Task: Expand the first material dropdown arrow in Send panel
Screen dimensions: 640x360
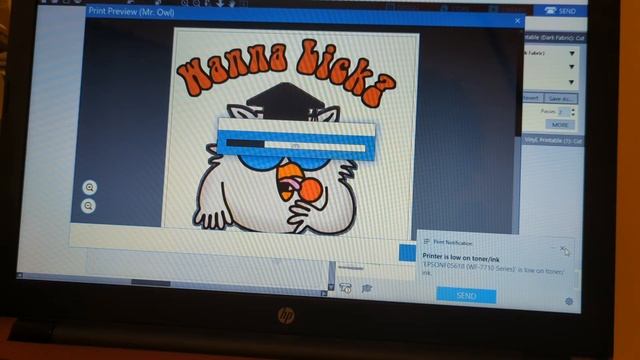Action: [572, 53]
